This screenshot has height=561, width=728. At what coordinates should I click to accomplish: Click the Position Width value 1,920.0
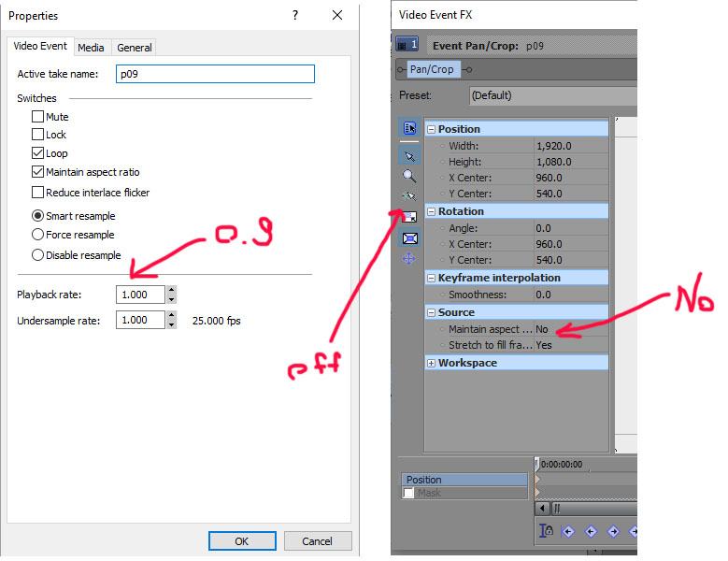(571, 146)
